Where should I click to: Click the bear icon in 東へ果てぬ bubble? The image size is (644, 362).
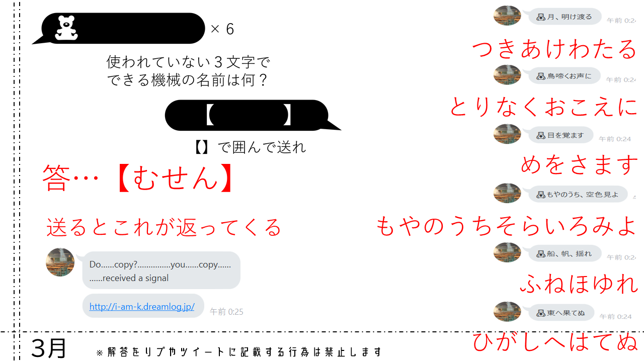tap(541, 313)
